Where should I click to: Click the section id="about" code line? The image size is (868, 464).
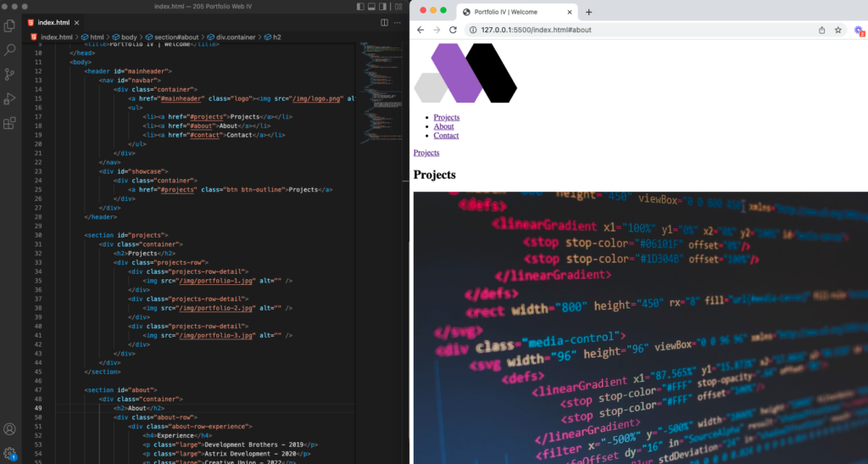(x=120, y=390)
